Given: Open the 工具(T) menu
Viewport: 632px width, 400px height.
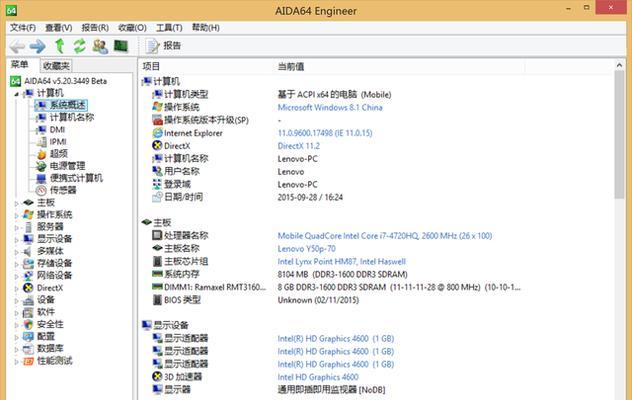Looking at the screenshot, I should tap(169, 27).
